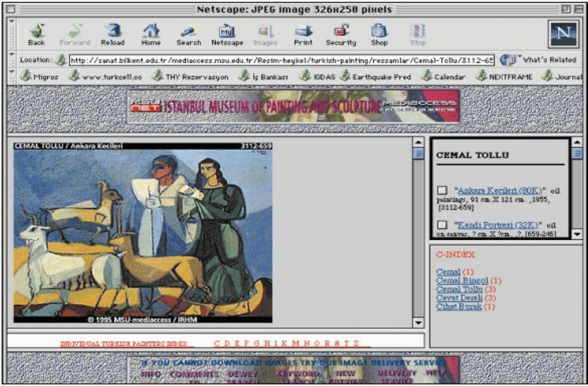Viewport: 588px width, 386px height.
Task: Click the window close box
Action: [x=11, y=9]
